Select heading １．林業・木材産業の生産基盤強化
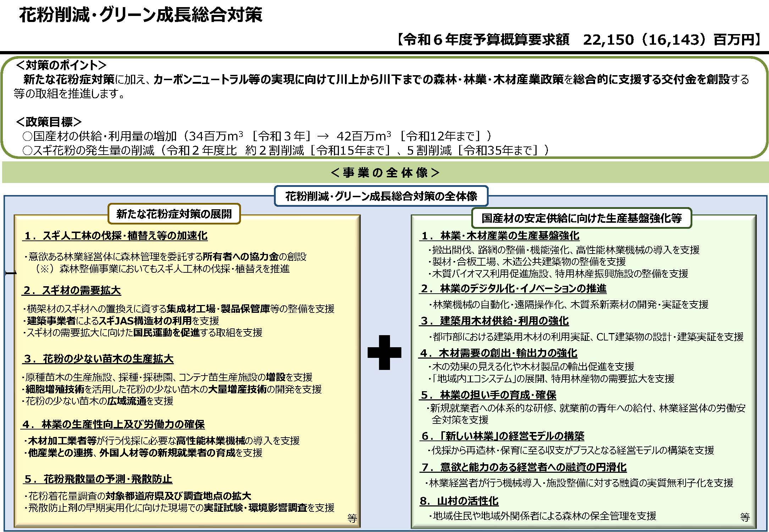This screenshot has width=769, height=532. [500, 236]
